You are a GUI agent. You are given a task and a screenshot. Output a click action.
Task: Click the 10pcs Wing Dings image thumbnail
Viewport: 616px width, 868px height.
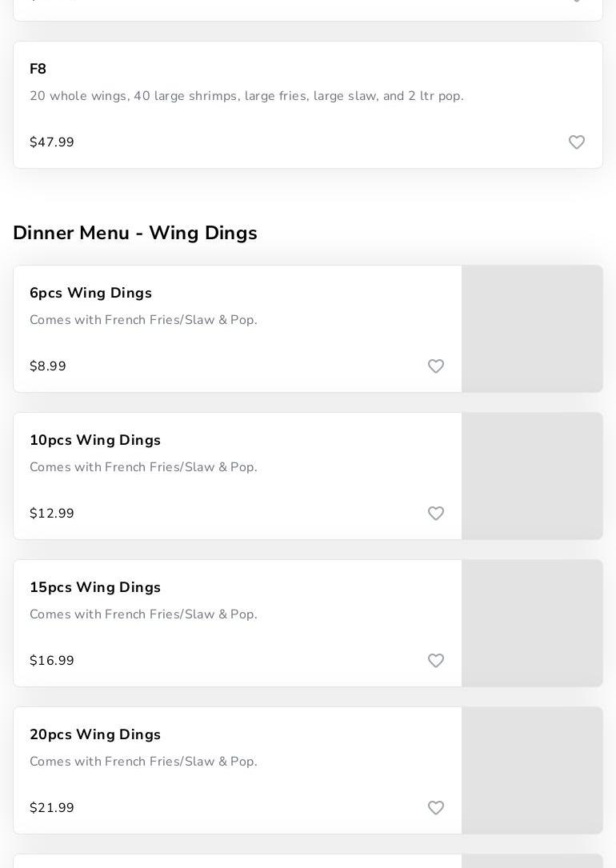pyautogui.click(x=532, y=476)
